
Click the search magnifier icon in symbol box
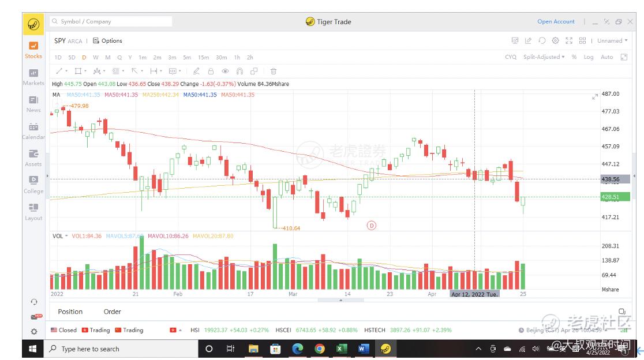(55, 21)
